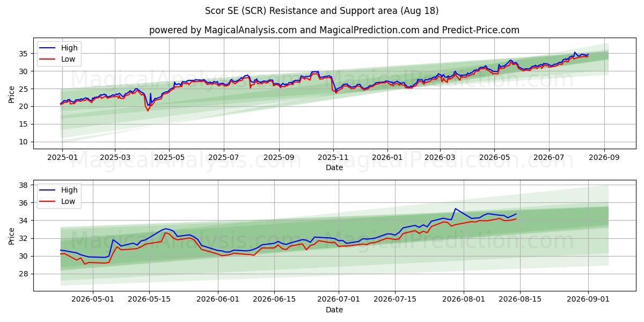Screen dimensions: 644x322
Task: Click the '2026-09-01' date label on the bottom chart
Action: pyautogui.click(x=588, y=299)
